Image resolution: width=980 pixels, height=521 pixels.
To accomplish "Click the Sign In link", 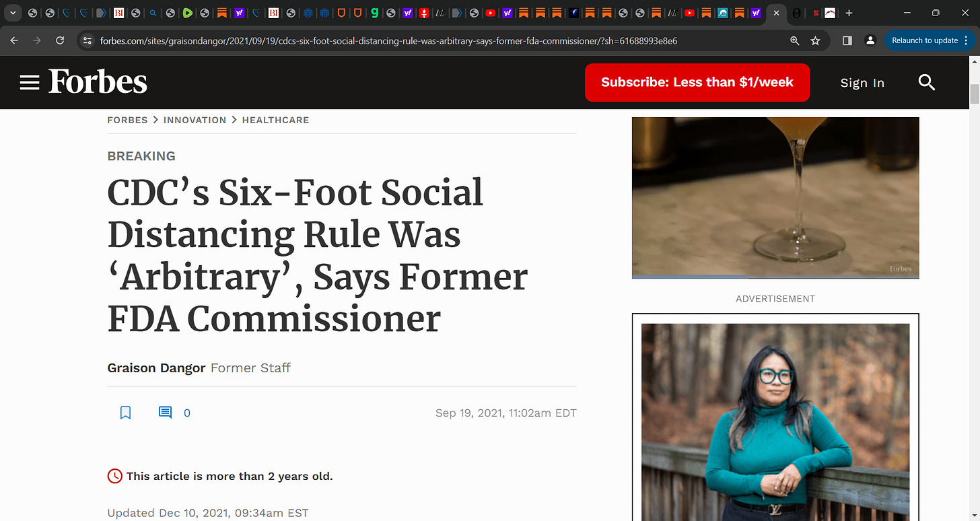I will click(862, 83).
